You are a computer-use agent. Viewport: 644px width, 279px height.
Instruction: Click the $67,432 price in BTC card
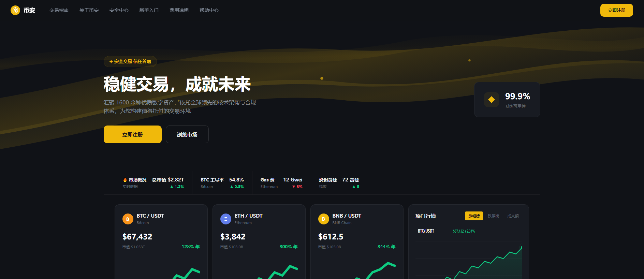[137, 237]
